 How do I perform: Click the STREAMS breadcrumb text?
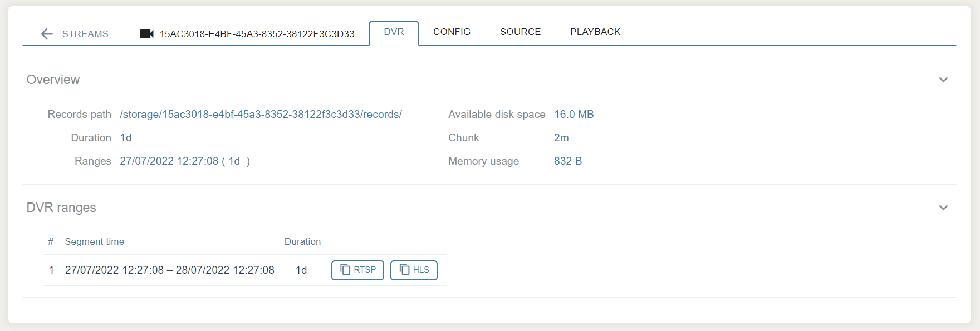85,34
